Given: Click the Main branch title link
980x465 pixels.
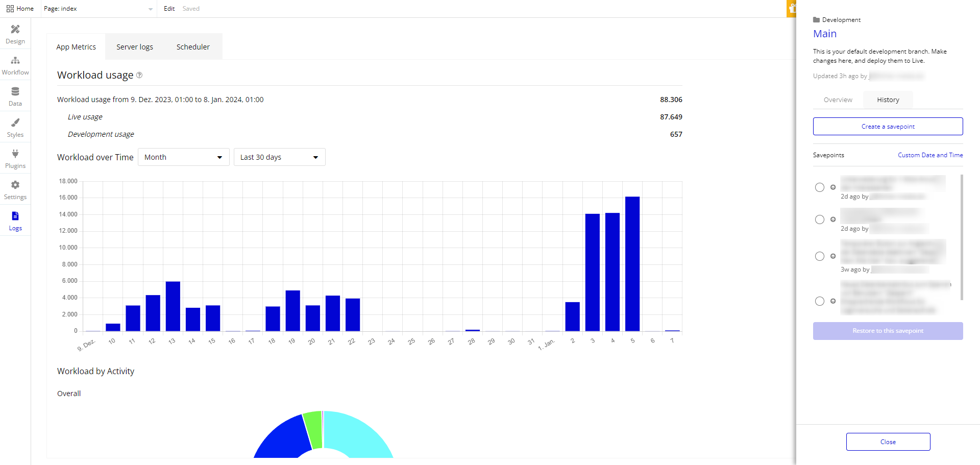Looking at the screenshot, I should (825, 34).
